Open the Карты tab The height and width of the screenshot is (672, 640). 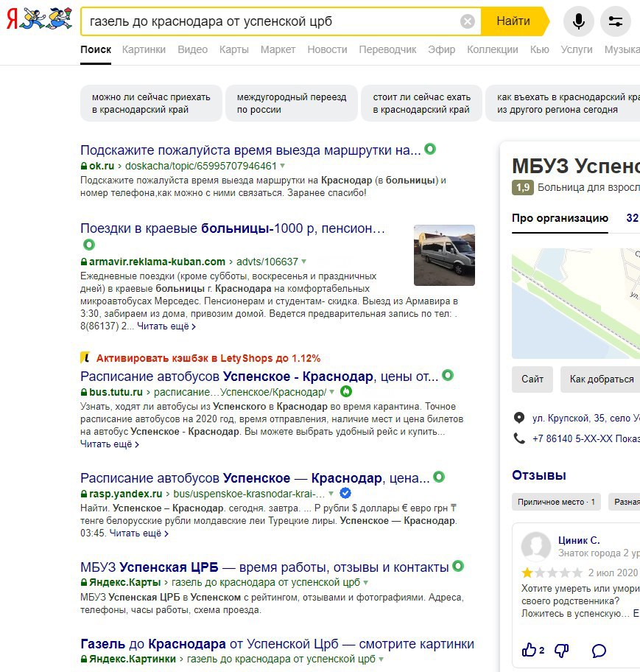pos(234,49)
